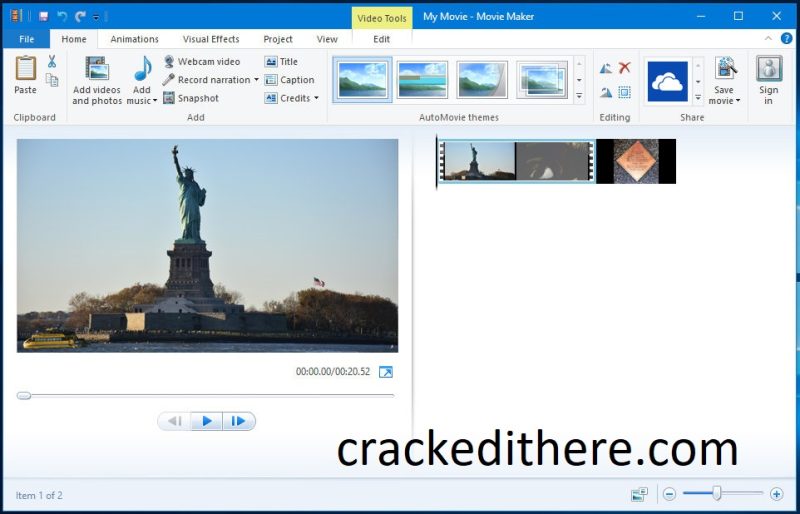Click the Select all icon in Editing

click(624, 92)
